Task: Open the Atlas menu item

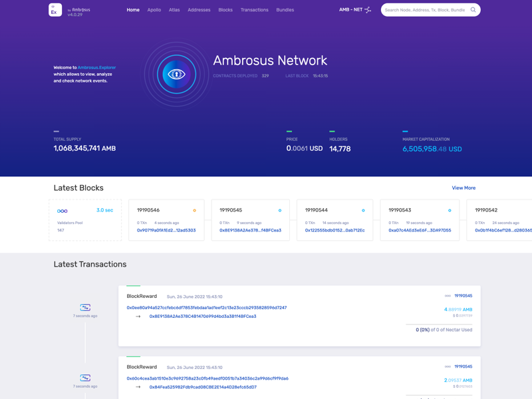Action: [x=174, y=10]
